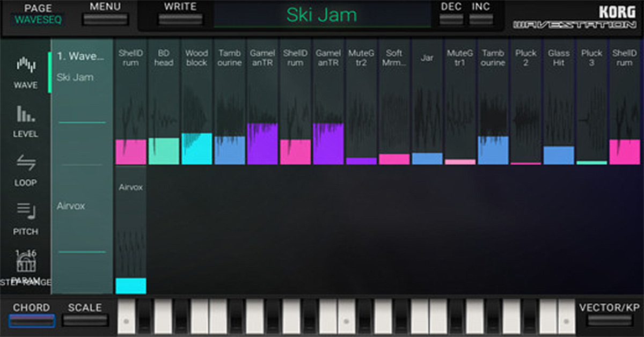The height and width of the screenshot is (337, 644).
Task: Click the cyan level bar under Wood block
Action: pyautogui.click(x=197, y=149)
